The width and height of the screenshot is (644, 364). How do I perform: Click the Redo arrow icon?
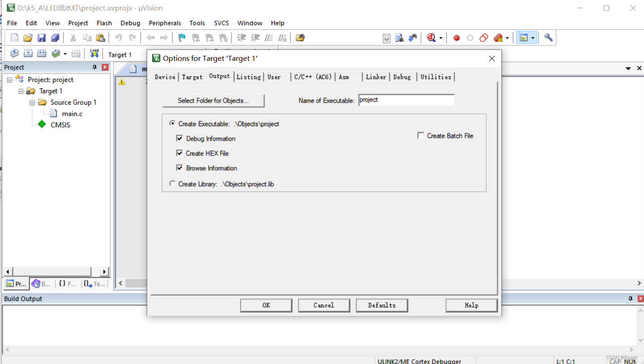click(x=132, y=38)
